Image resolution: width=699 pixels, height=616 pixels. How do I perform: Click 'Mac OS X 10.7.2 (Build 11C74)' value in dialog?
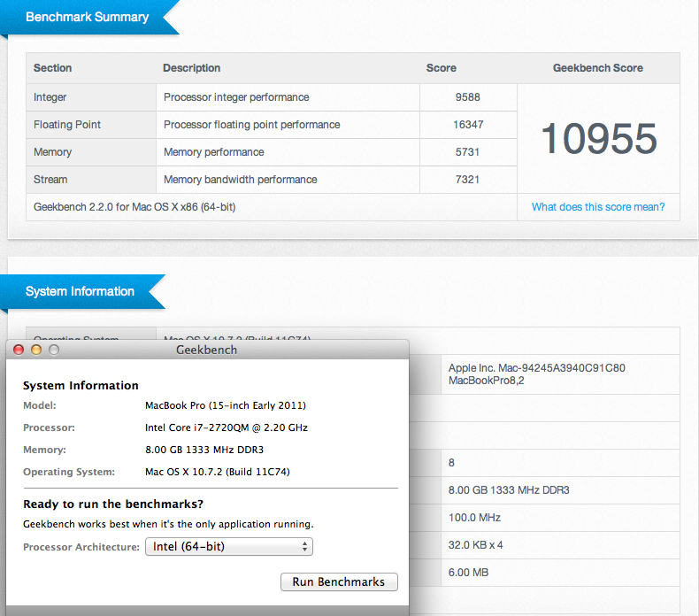pyautogui.click(x=218, y=472)
